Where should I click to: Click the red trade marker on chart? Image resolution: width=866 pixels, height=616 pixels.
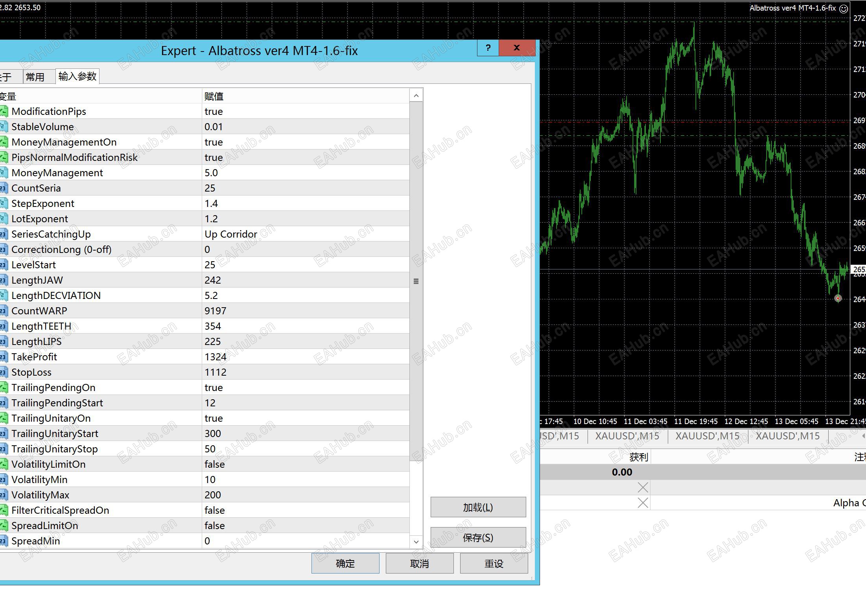[838, 298]
